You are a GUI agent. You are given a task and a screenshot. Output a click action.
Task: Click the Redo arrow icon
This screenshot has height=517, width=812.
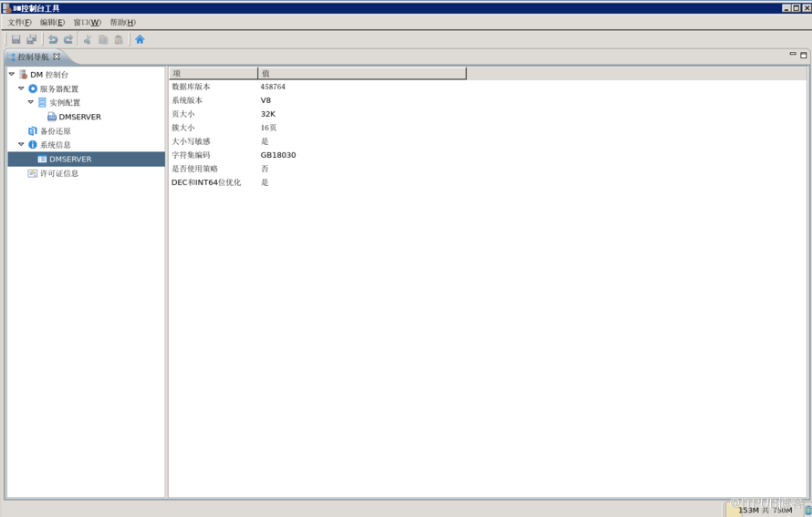[x=68, y=39]
